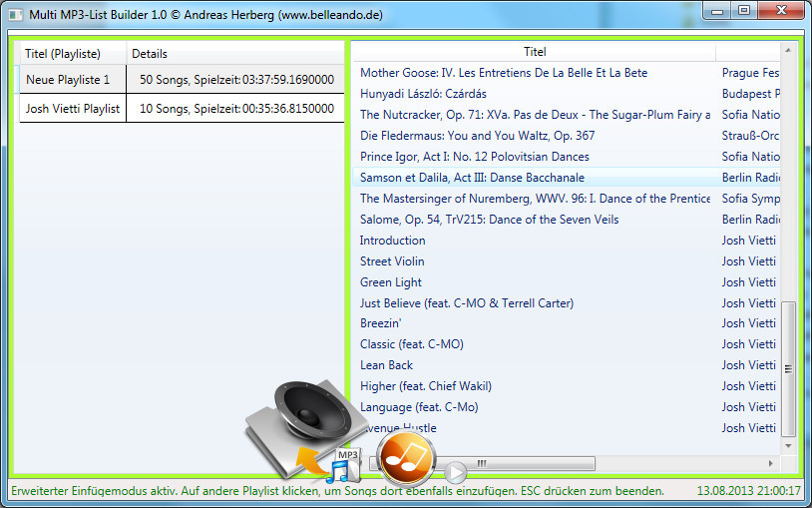This screenshot has width=812, height=508.
Task: Click the Details column header
Action: pos(235,53)
